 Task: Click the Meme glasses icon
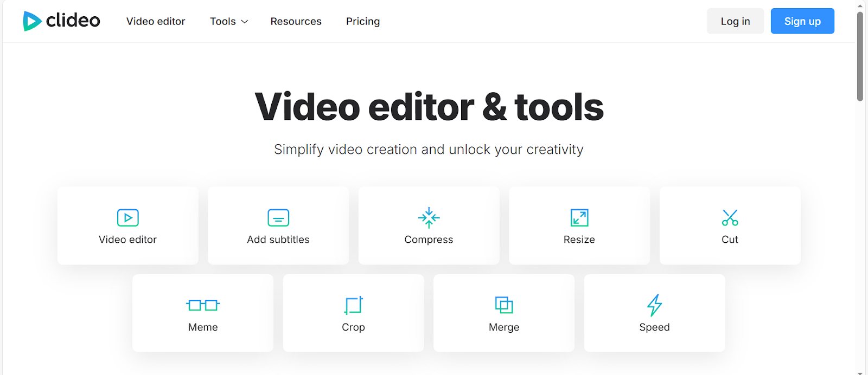(x=203, y=305)
